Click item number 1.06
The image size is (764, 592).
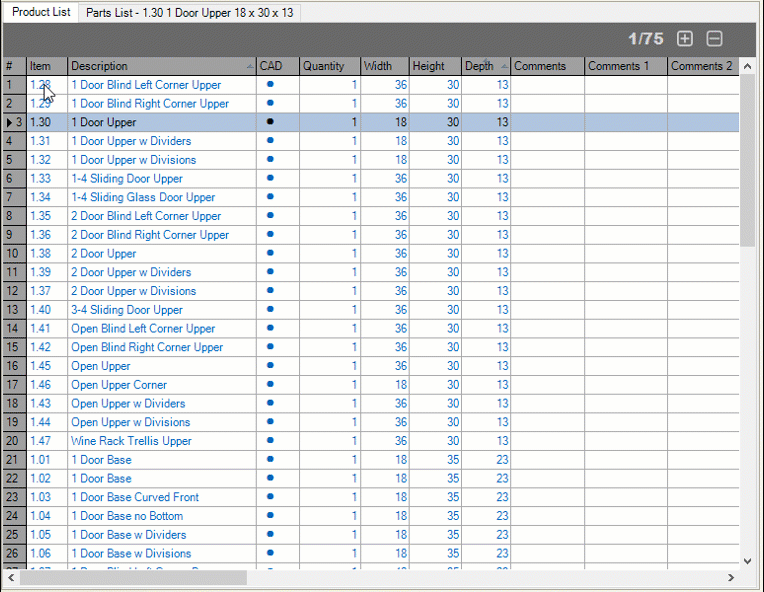(40, 554)
